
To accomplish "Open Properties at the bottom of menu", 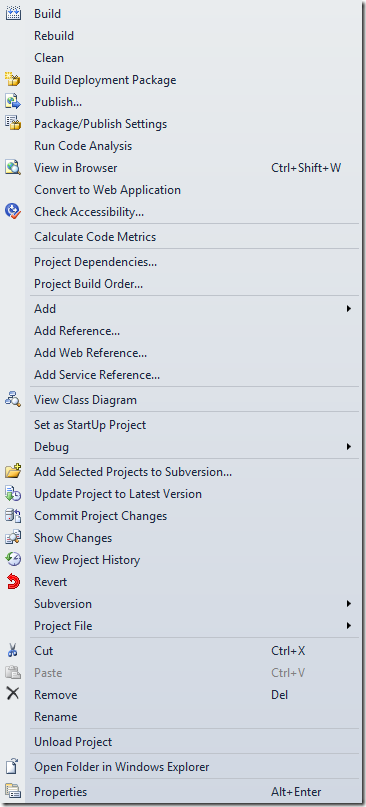I will pos(61,792).
